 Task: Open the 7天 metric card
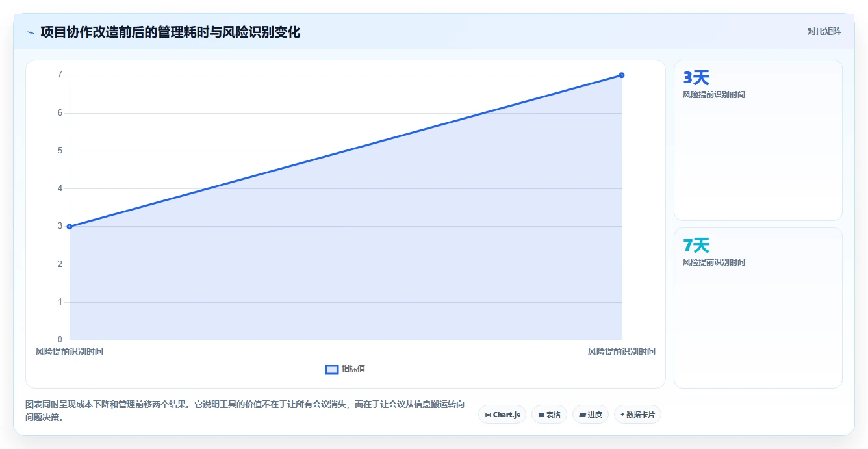pyautogui.click(x=758, y=308)
